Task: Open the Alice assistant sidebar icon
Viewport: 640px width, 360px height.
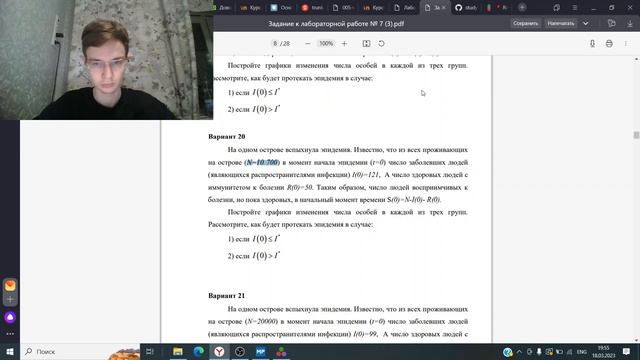Action: coord(10,317)
